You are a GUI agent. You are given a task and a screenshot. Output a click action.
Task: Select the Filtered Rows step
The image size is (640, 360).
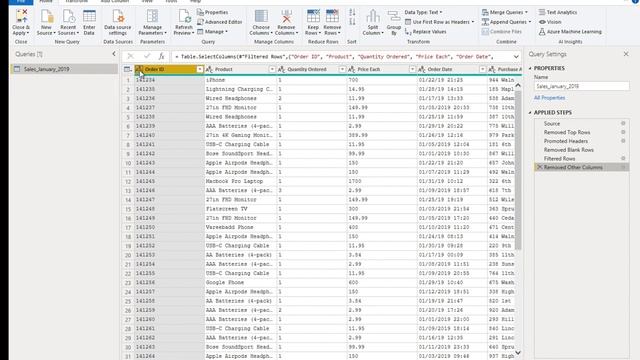point(559,158)
